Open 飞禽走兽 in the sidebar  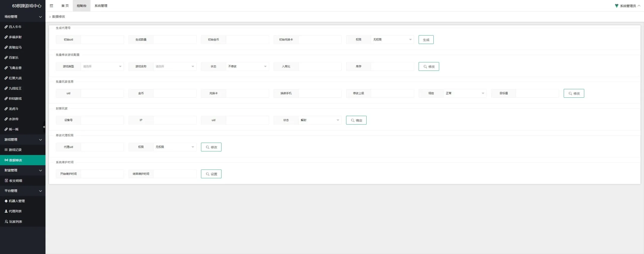23,68
